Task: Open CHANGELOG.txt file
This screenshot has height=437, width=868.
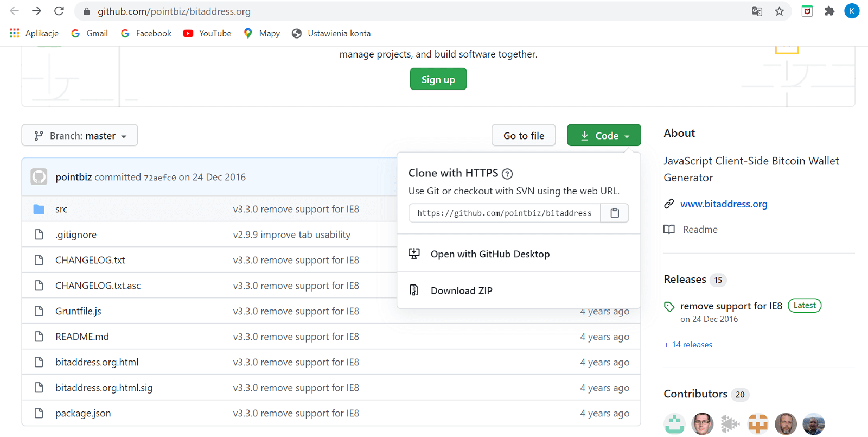Action: point(90,260)
